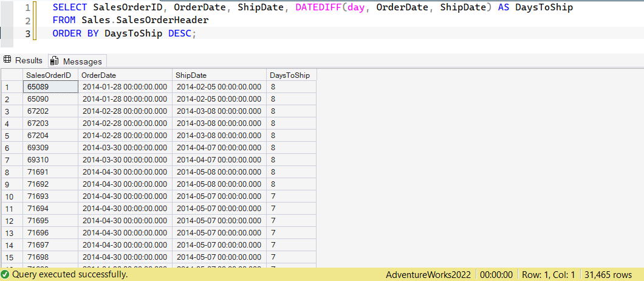Screen dimensions: 644x281
Task: Click the DATEDIFF function in the query
Action: point(319,7)
